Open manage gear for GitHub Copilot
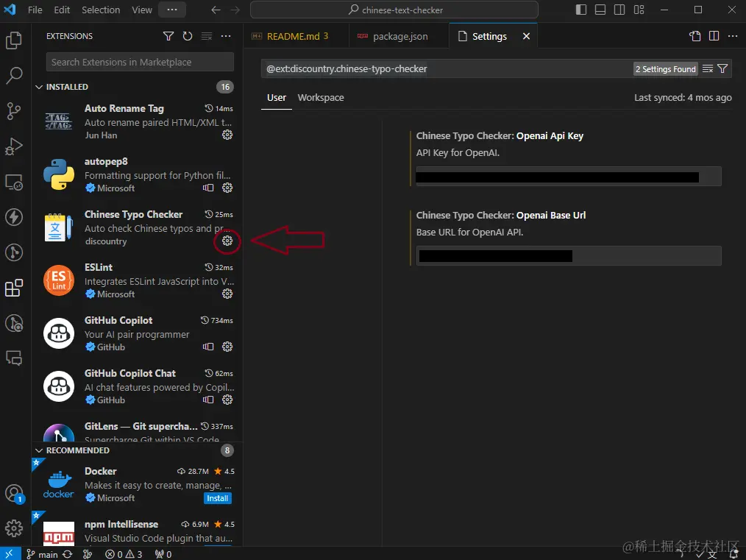746x560 pixels. pos(227,347)
